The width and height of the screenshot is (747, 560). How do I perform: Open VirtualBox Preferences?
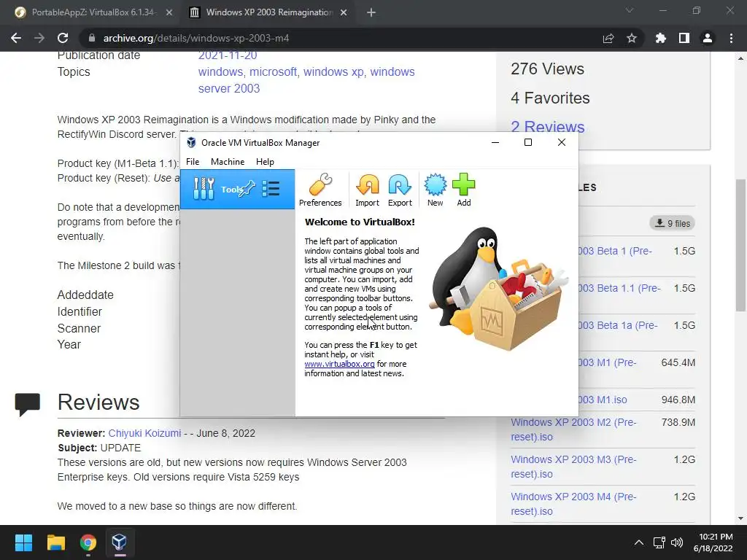320,190
